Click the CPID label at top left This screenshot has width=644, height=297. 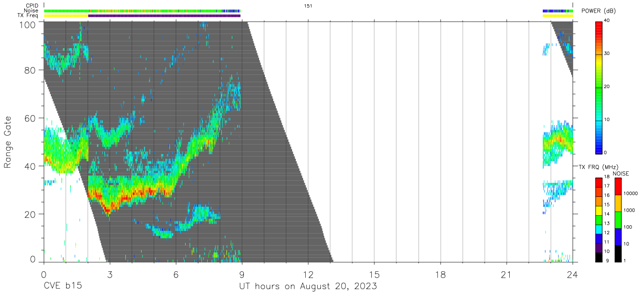tap(31, 6)
